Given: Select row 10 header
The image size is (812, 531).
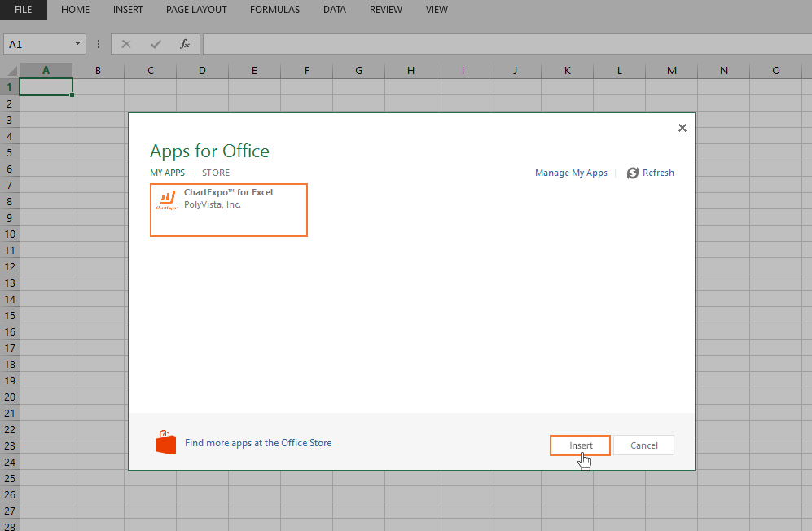Looking at the screenshot, I should [x=9, y=235].
